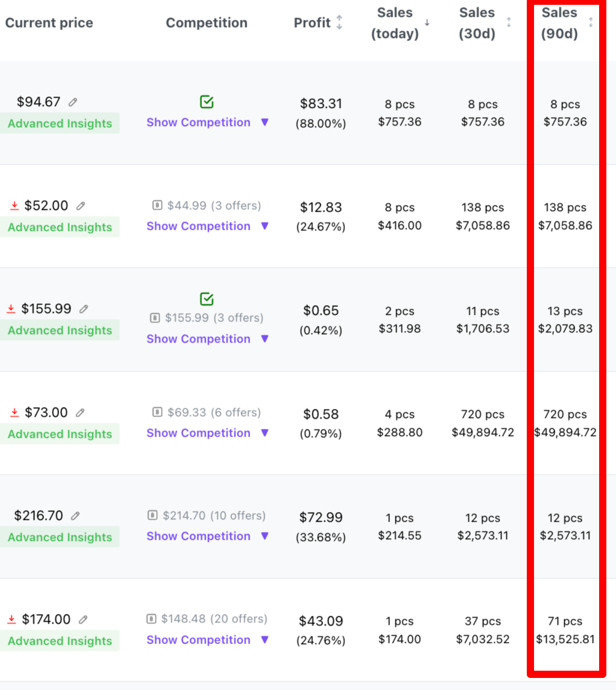This screenshot has width=616, height=690.
Task: Expand Show Competition for the $52.00 item
Action: click(x=207, y=226)
